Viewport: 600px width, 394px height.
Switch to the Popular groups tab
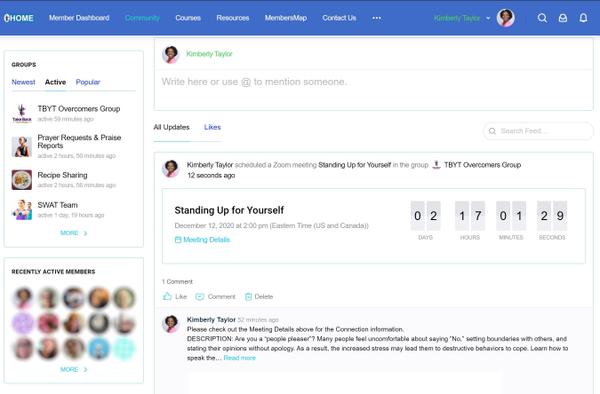[88, 82]
